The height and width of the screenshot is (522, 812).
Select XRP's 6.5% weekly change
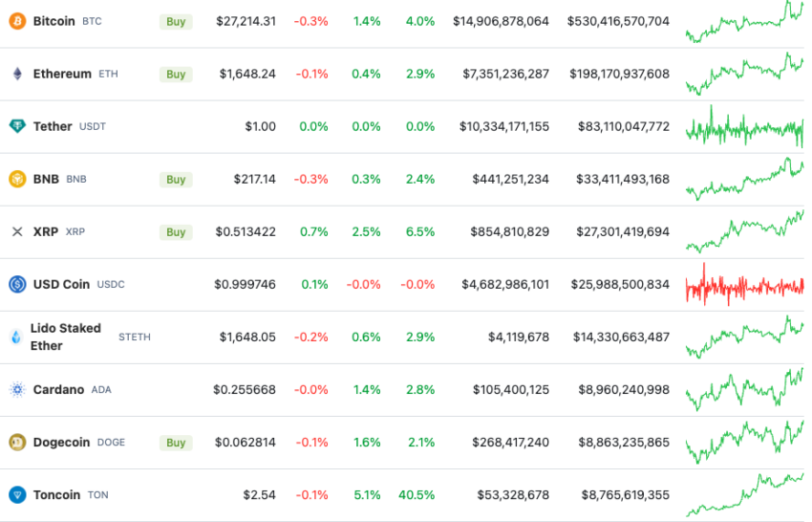(420, 231)
